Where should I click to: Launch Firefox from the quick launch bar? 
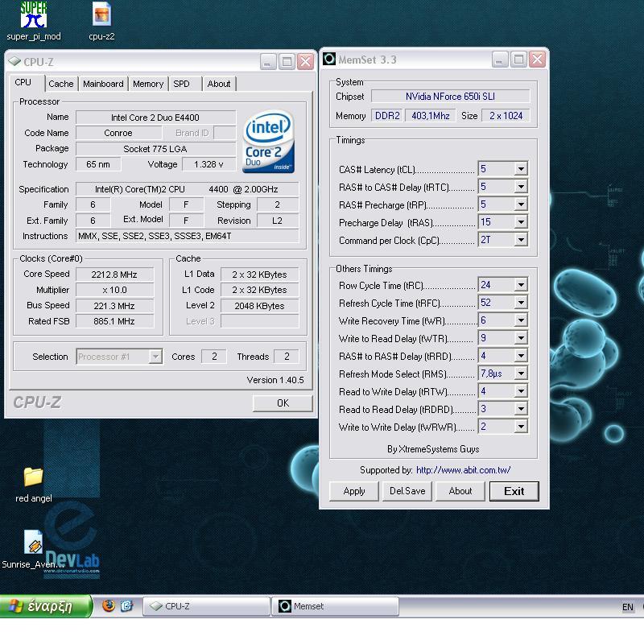tap(109, 606)
